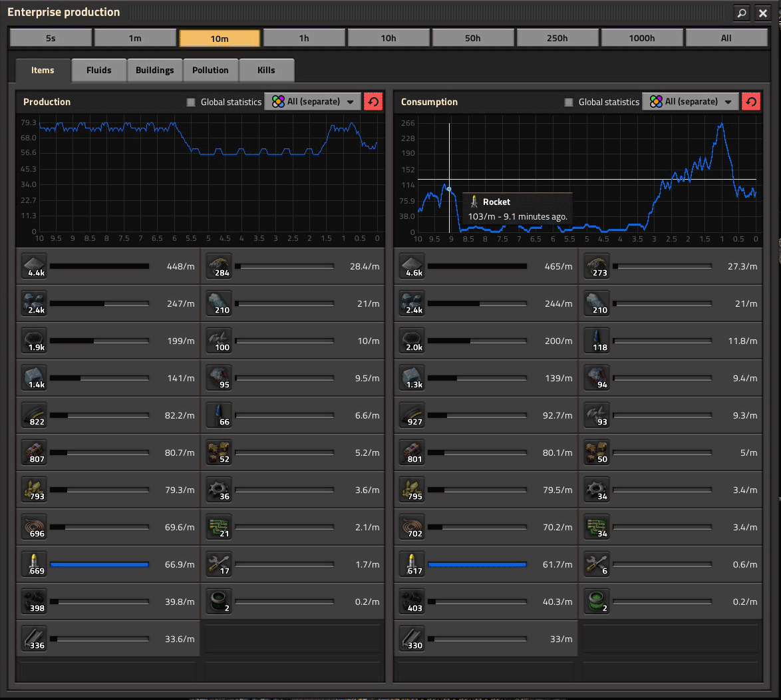The image size is (781, 700).
Task: Select the sulfur icon showing 793 in Production
Action: (34, 490)
